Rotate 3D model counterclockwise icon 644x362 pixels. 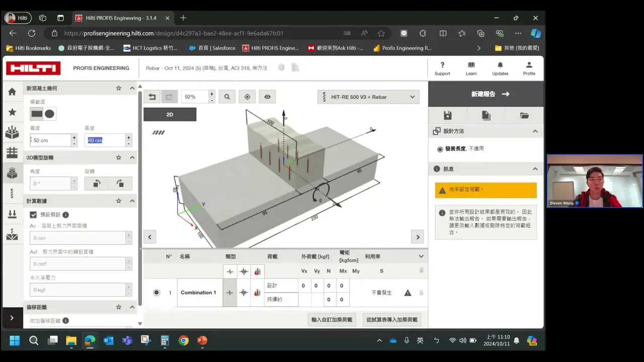click(x=96, y=184)
